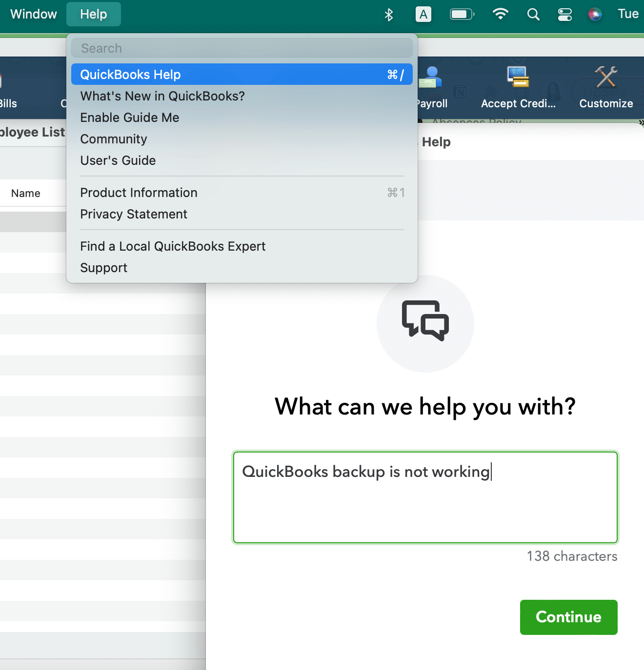Click the Accept Credit Cards toolbar icon
The image size is (644, 670).
[517, 78]
